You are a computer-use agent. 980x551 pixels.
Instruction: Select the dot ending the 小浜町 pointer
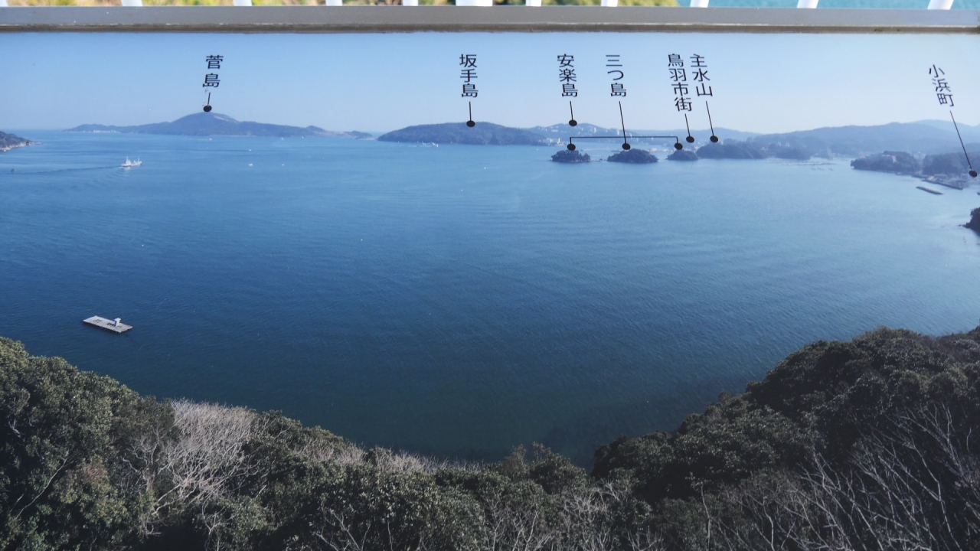click(972, 174)
